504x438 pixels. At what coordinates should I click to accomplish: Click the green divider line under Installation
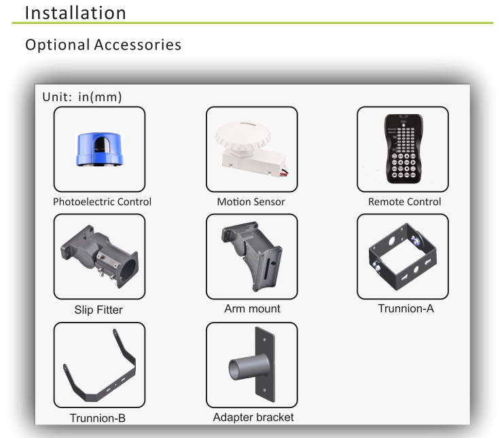252,23
